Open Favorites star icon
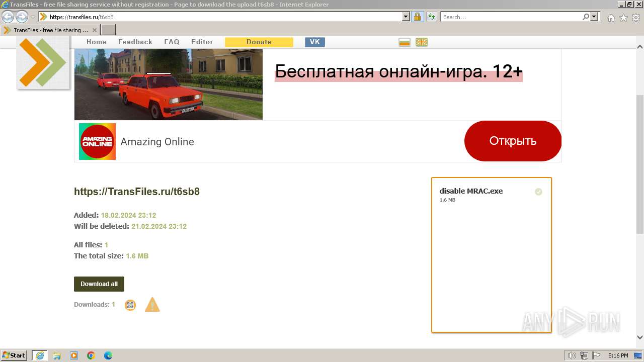 click(623, 18)
